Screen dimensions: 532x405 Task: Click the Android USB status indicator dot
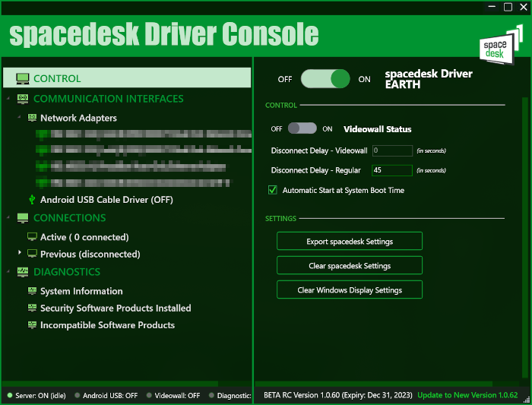point(78,395)
